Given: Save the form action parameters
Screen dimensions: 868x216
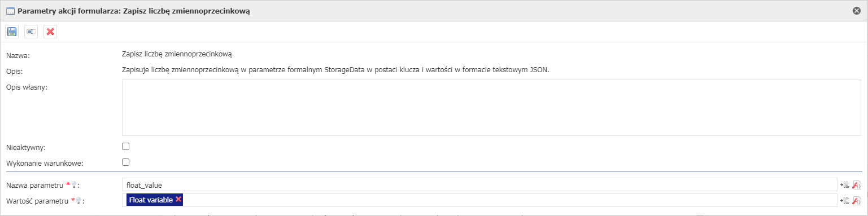Looking at the screenshot, I should [x=12, y=32].
